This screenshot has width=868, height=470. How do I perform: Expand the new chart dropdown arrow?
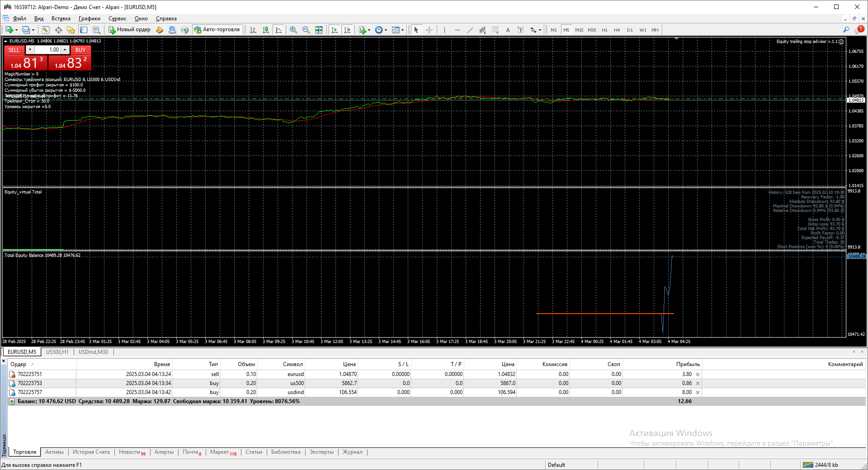[x=16, y=30]
